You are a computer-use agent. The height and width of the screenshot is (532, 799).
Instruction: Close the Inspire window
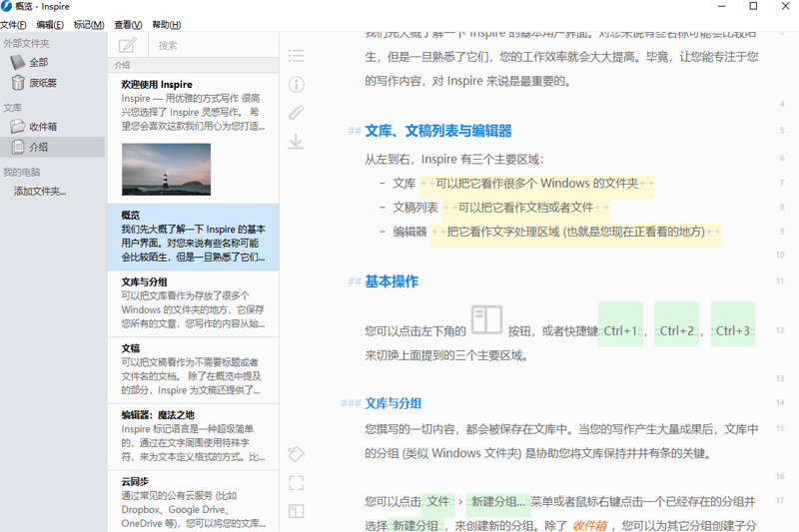(x=785, y=6)
